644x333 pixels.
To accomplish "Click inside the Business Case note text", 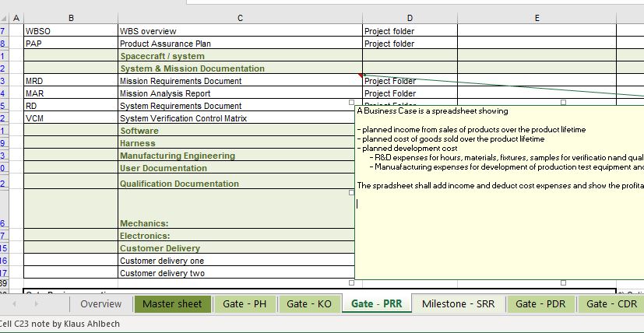I will pos(499,193).
